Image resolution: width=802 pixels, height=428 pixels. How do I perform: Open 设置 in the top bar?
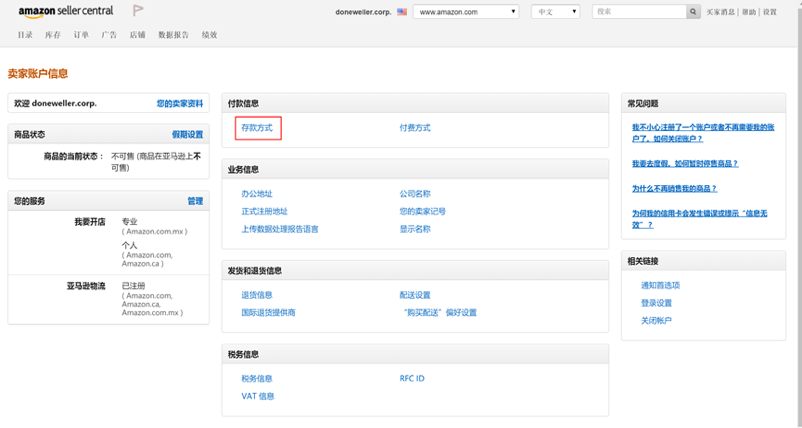coord(770,12)
